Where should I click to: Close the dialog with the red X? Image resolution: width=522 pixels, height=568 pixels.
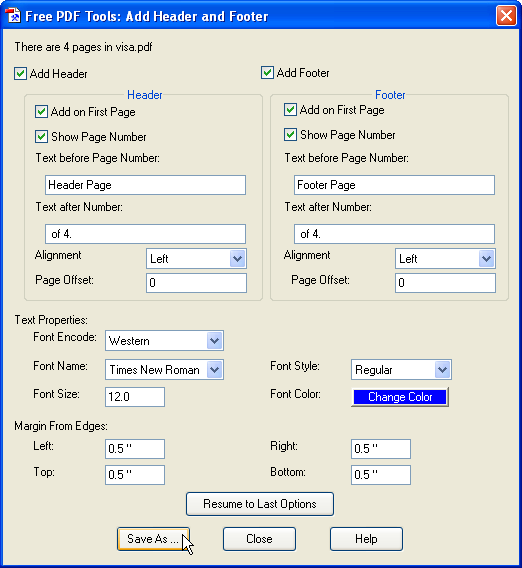506,16
